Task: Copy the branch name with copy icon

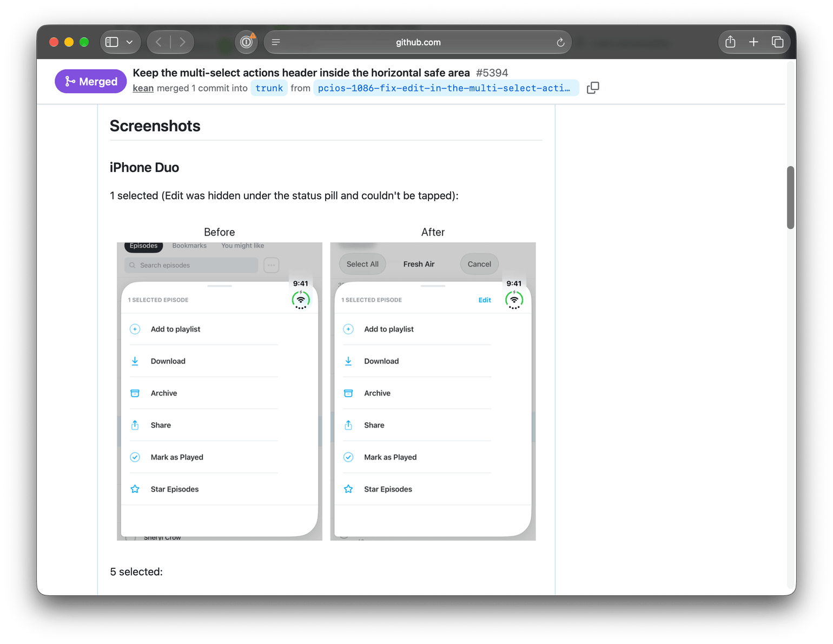Action: tap(593, 88)
